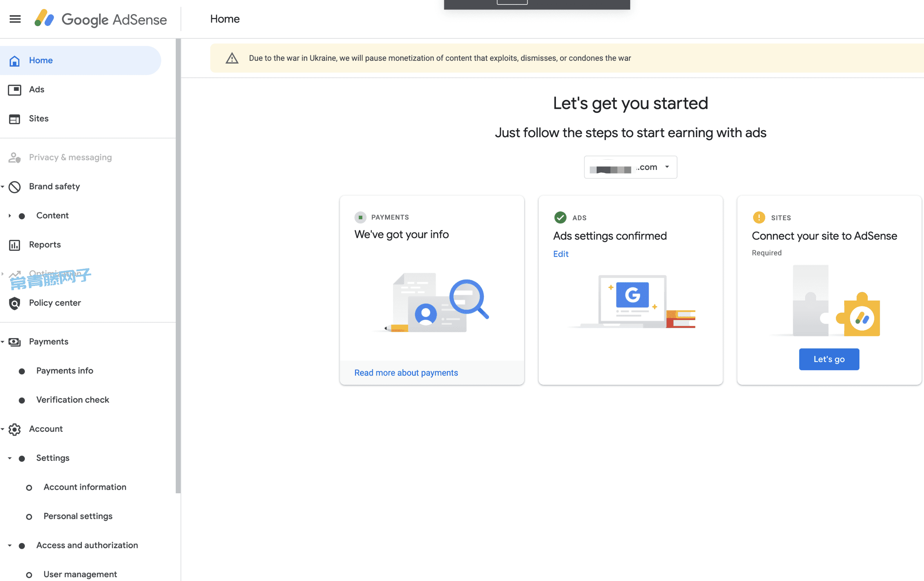Click the Privacy & messaging item

[x=70, y=157]
